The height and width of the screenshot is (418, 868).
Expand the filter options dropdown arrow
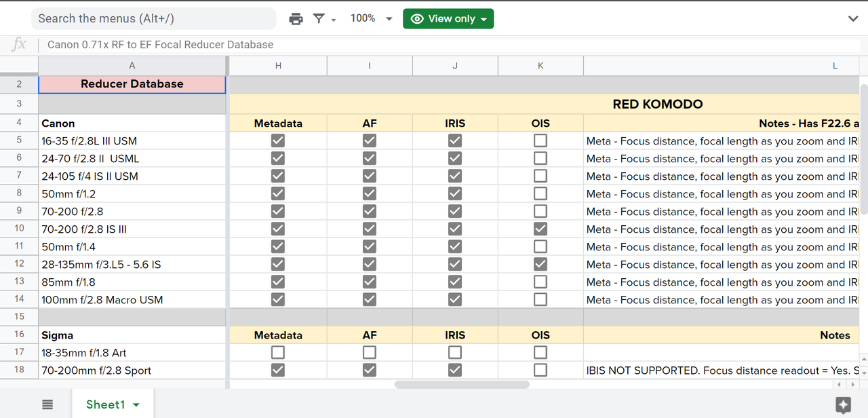tap(334, 20)
